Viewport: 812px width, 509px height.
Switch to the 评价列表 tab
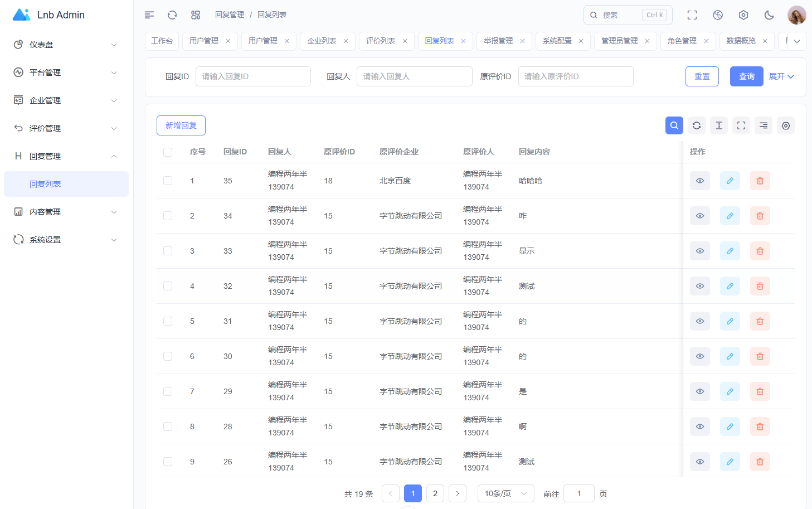pyautogui.click(x=381, y=41)
